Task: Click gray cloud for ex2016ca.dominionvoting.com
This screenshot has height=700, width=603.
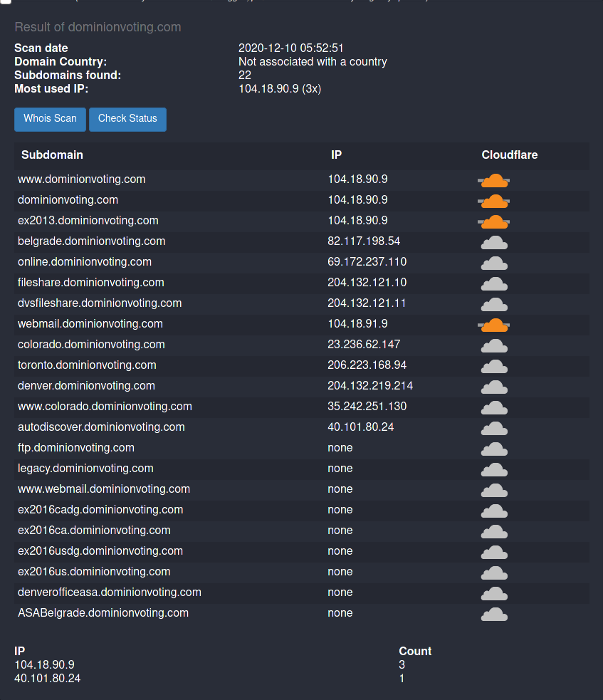Action: (x=494, y=531)
